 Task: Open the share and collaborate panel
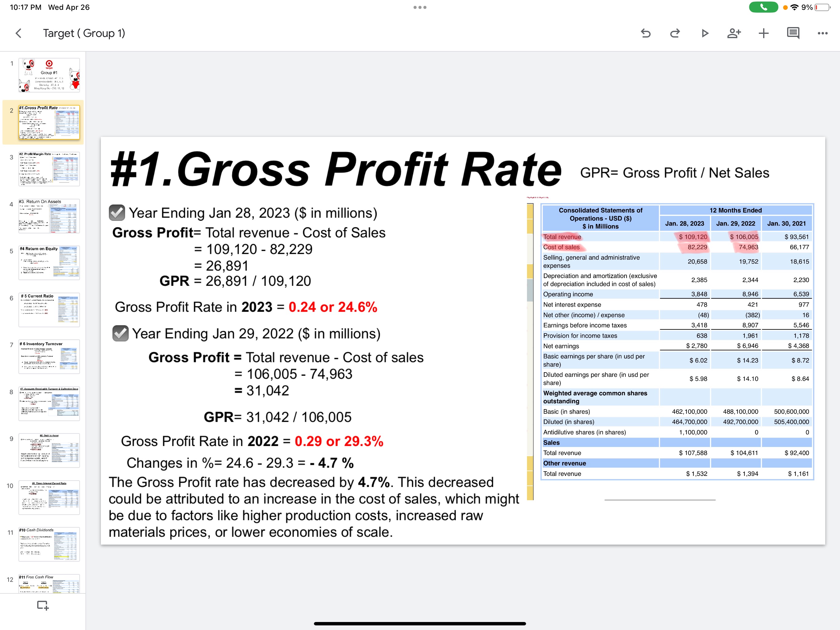tap(734, 33)
